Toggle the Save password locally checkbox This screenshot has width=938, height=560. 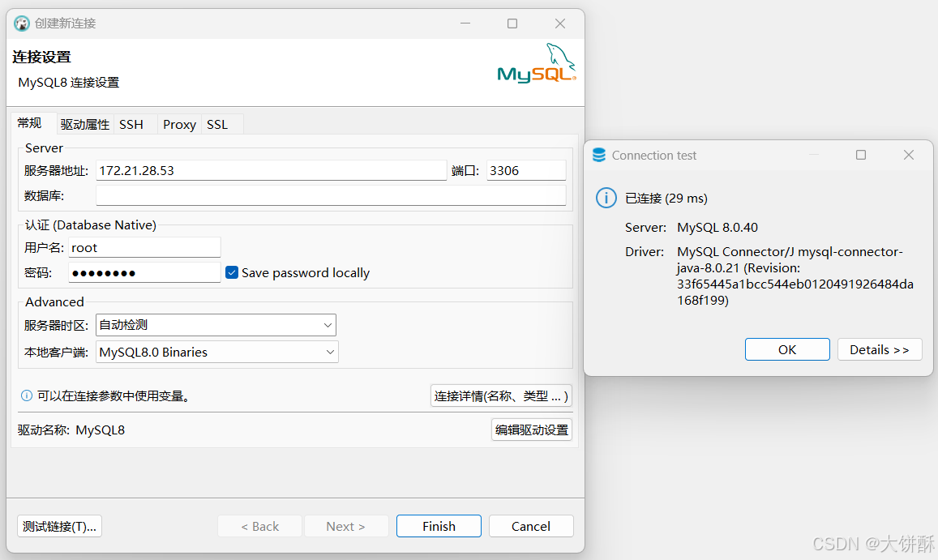pyautogui.click(x=232, y=273)
